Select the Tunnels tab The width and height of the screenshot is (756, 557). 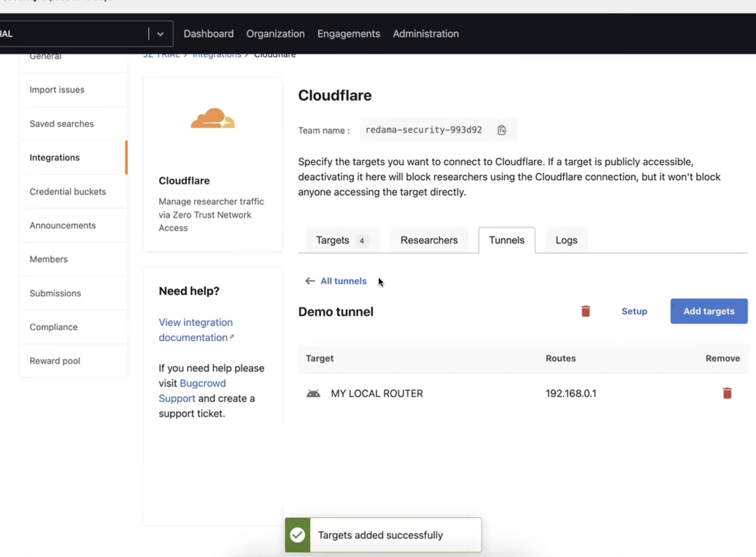click(x=507, y=240)
